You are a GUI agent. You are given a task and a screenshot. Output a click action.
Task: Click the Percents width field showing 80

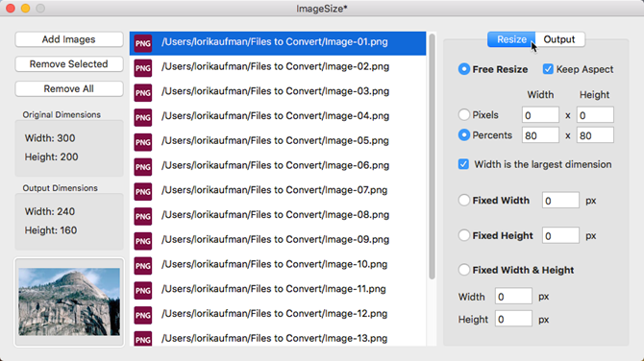(540, 135)
